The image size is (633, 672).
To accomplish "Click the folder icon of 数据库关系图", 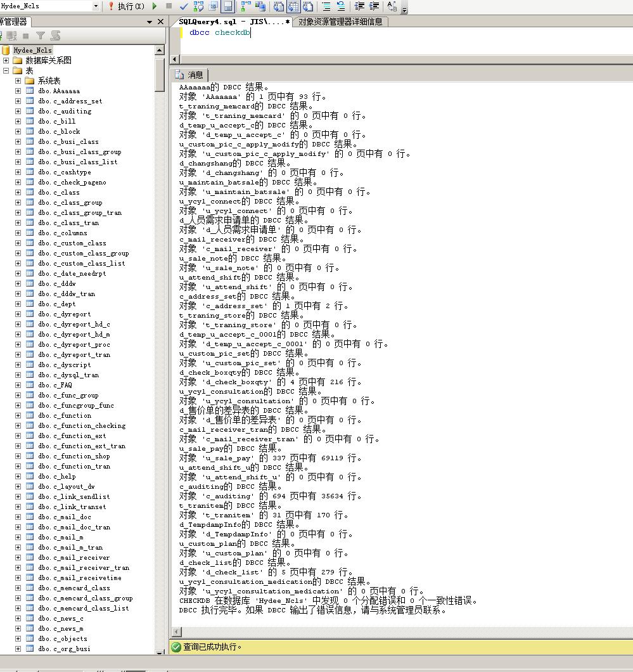I will tap(18, 60).
